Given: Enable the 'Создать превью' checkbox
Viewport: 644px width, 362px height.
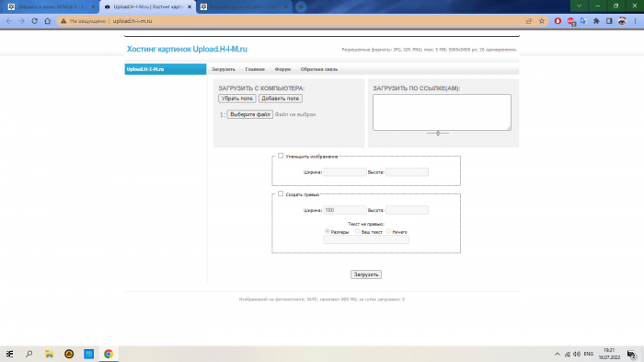Looking at the screenshot, I should pos(281,193).
